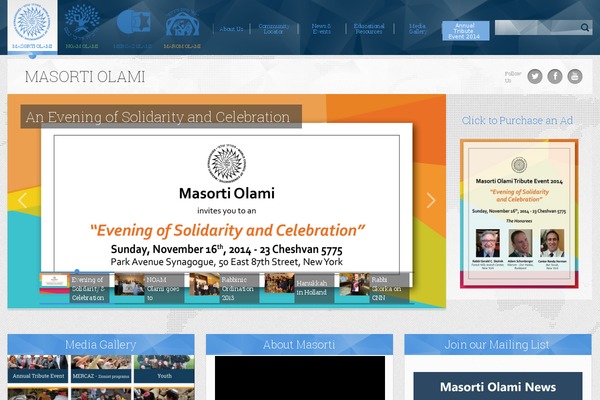Viewport: 600px width, 400px height.
Task: Open the Twitter follow icon
Action: click(535, 76)
